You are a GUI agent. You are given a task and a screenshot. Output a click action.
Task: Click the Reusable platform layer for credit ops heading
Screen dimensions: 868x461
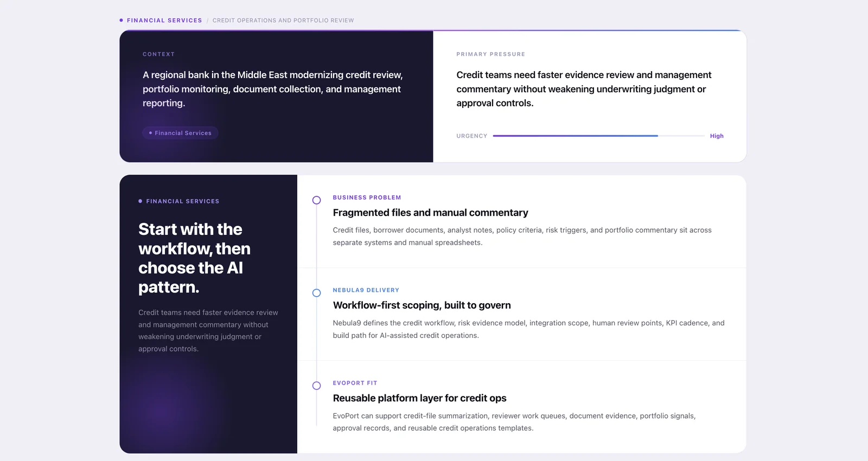tap(419, 398)
